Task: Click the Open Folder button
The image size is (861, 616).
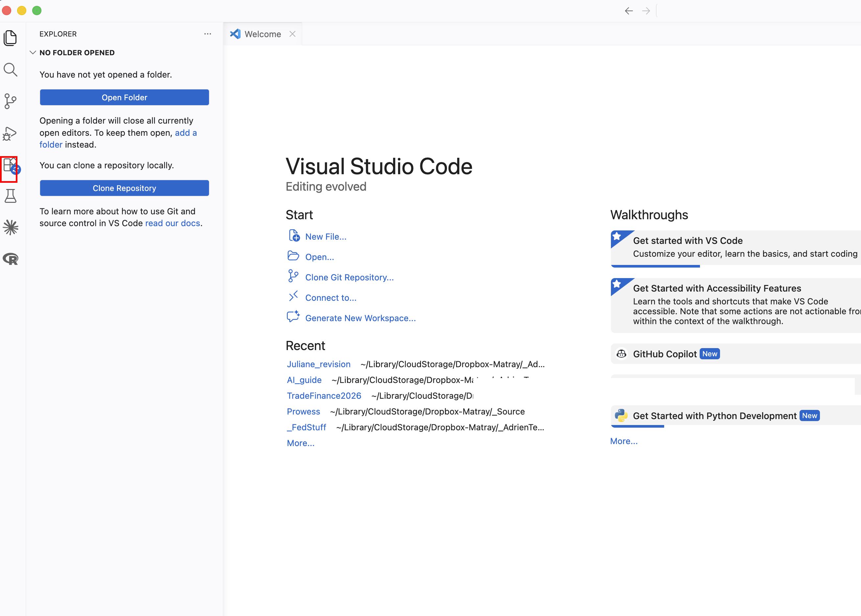Action: click(124, 98)
